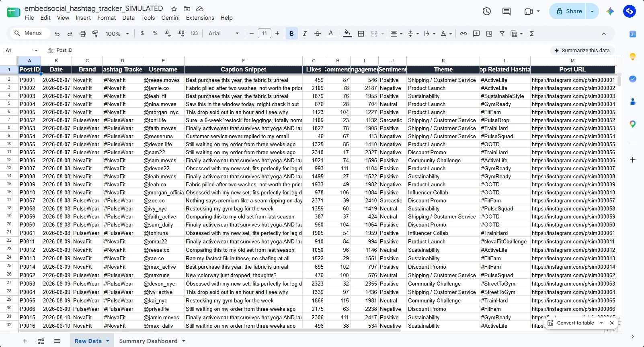This screenshot has width=644, height=347.
Task: Open the all sheets list
Action: (57, 341)
